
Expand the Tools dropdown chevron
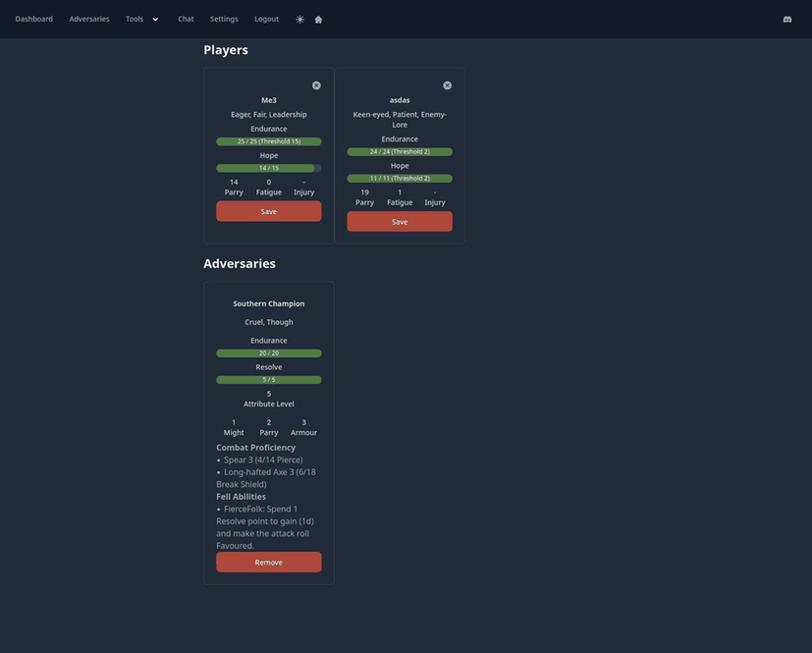155,20
